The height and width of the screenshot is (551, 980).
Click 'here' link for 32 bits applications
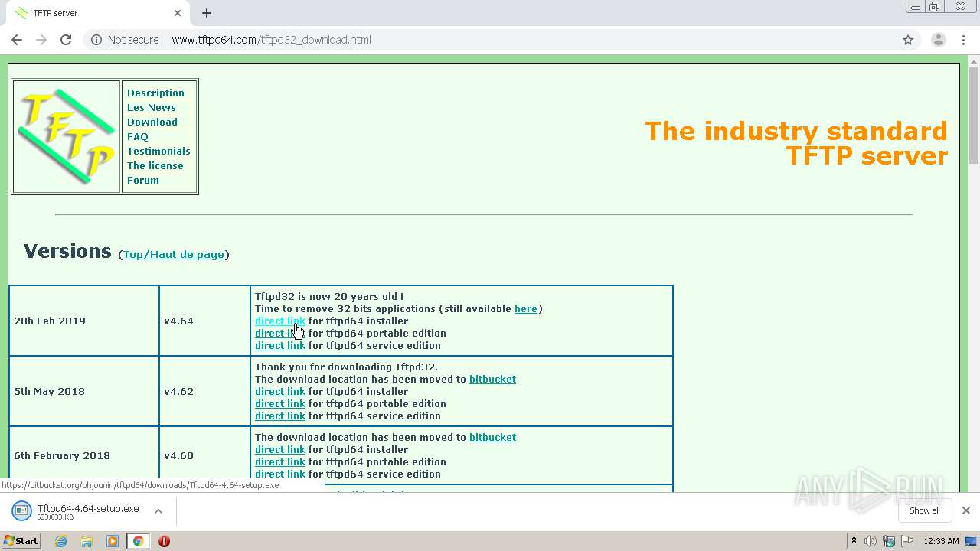click(525, 308)
